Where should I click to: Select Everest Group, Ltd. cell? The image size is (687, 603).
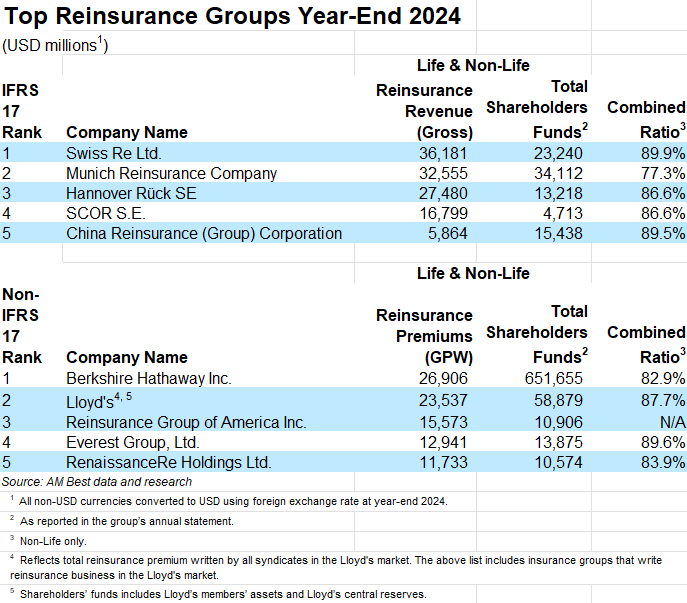[133, 443]
